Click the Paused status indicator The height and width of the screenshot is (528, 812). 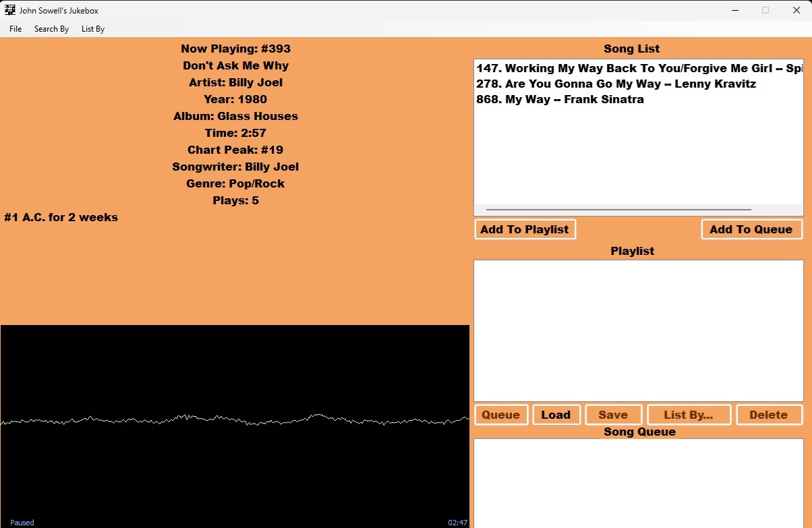tap(22, 523)
